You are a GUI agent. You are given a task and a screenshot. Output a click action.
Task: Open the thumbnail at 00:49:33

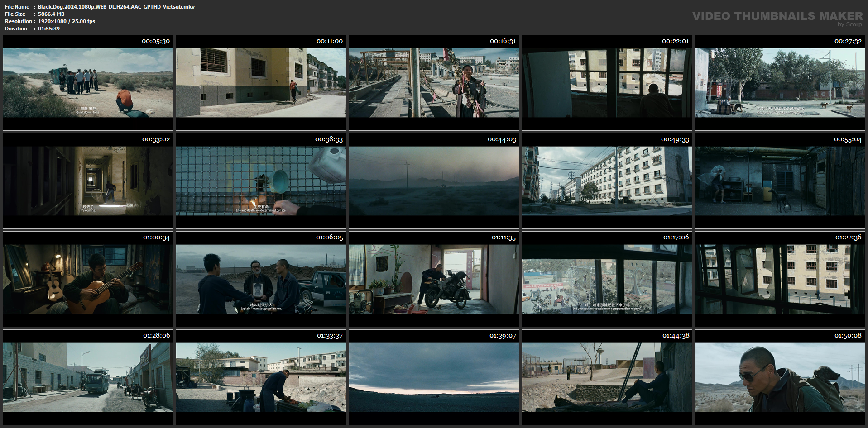tap(607, 181)
